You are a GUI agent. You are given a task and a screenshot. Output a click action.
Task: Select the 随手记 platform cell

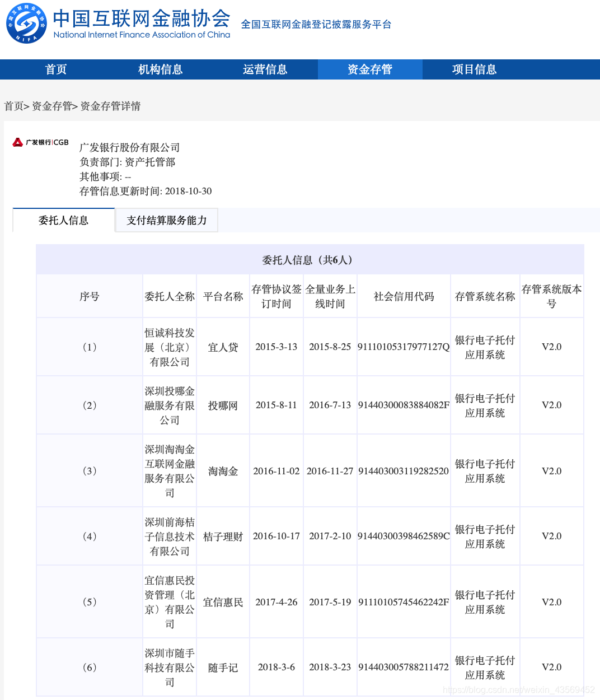tap(223, 668)
